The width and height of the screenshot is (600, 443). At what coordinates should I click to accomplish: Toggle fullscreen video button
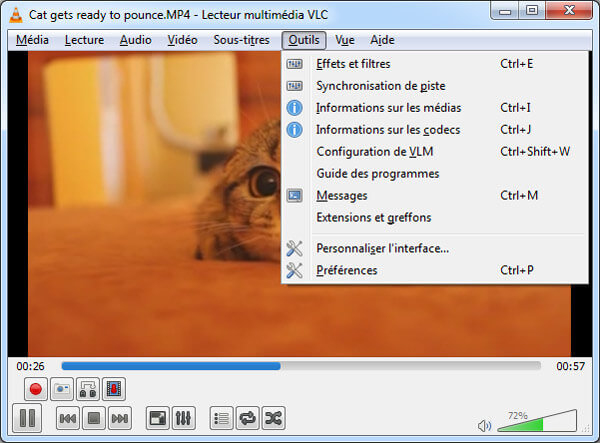pos(157,419)
